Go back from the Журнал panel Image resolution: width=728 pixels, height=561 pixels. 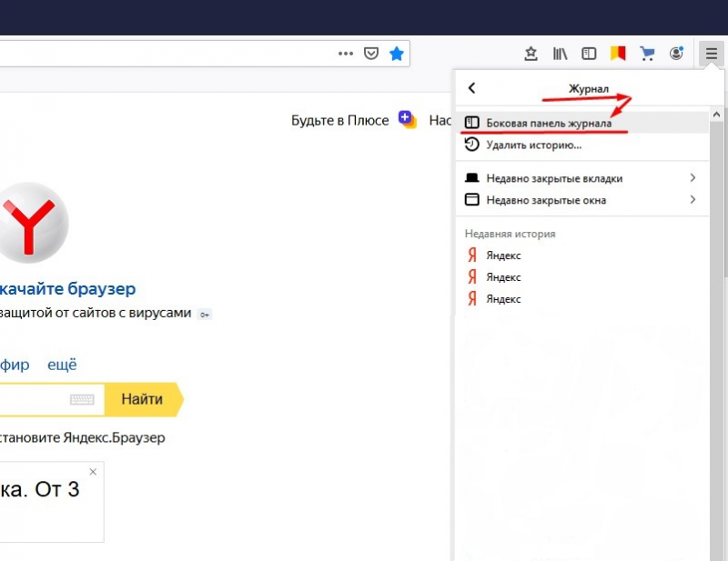471,87
